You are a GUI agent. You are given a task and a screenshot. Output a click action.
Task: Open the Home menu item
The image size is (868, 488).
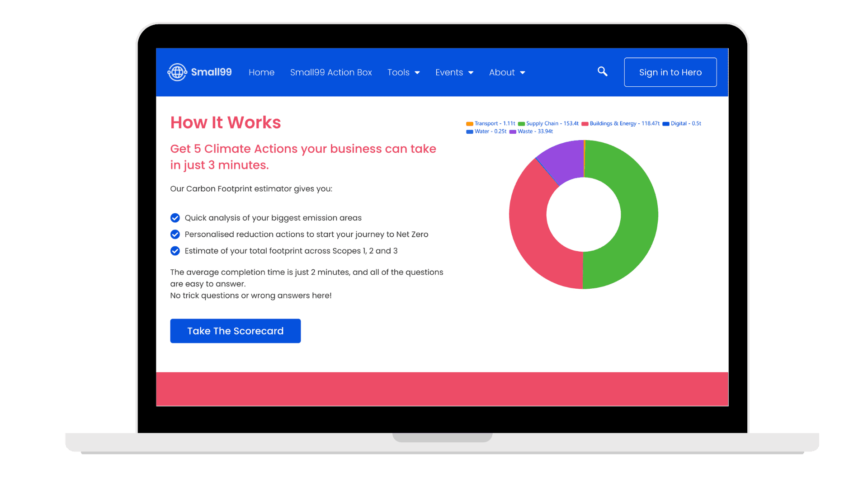[x=261, y=72]
